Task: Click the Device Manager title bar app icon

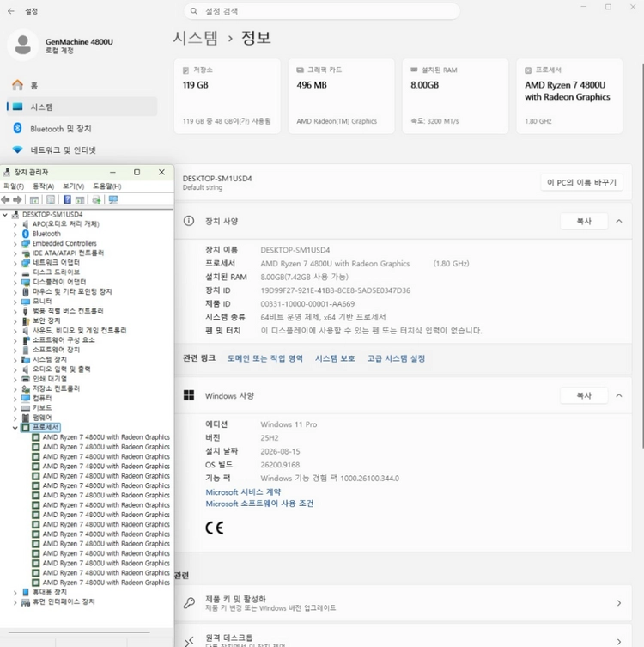Action: pos(7,172)
